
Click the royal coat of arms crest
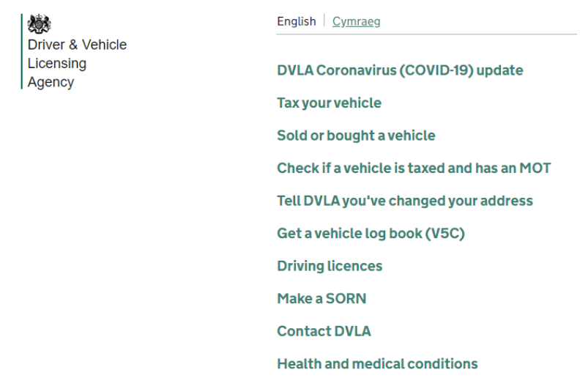39,23
